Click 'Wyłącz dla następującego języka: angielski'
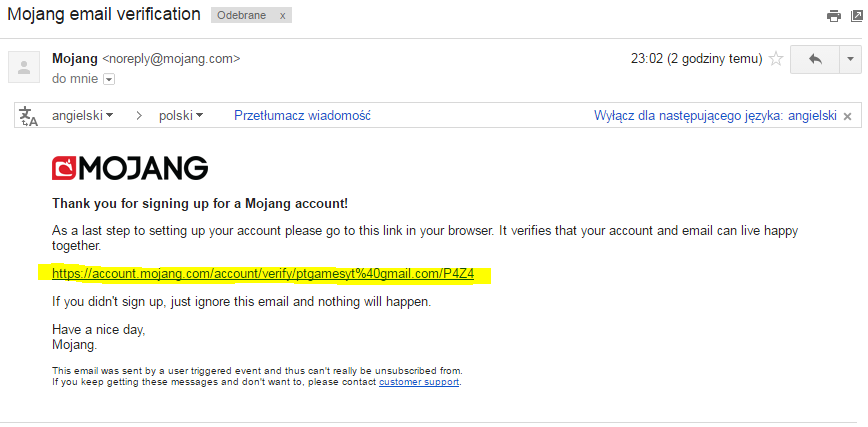 pyautogui.click(x=715, y=116)
